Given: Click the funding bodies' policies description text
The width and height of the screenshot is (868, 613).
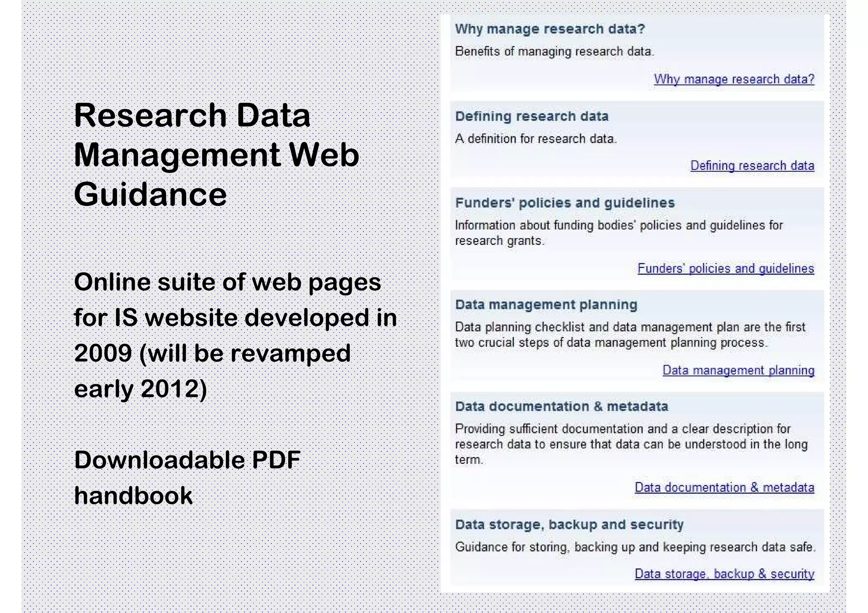Looking at the screenshot, I should pyautogui.click(x=619, y=233).
